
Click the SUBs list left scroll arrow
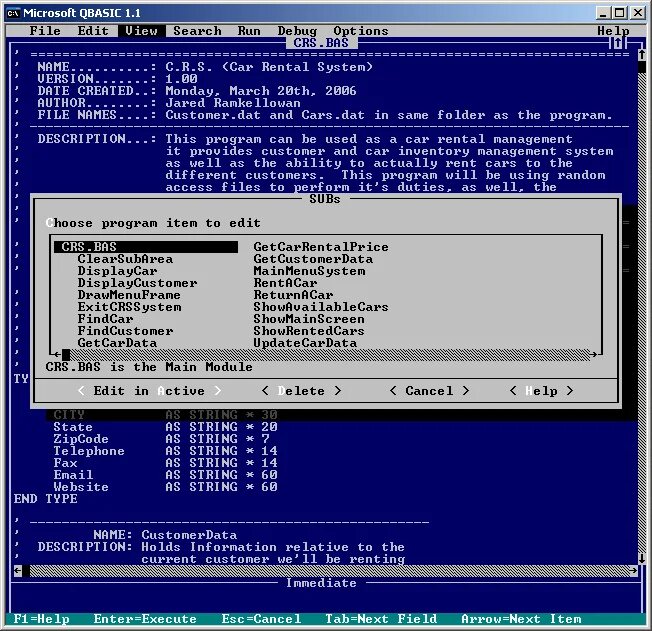(x=58, y=355)
